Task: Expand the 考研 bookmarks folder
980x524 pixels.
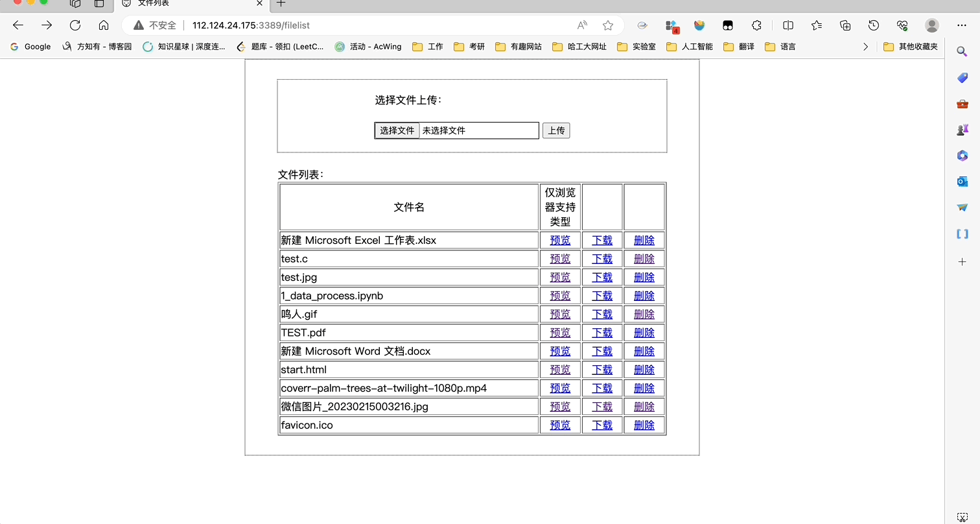Action: click(x=469, y=47)
